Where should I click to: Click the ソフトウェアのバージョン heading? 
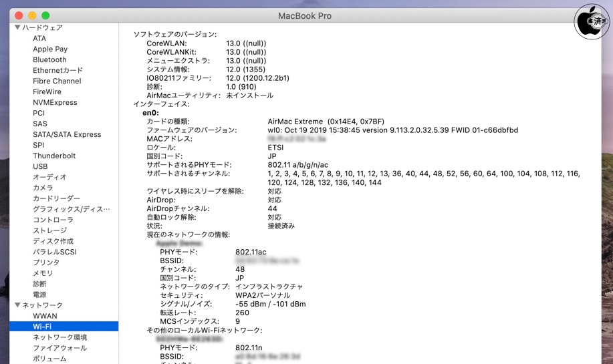coord(175,34)
